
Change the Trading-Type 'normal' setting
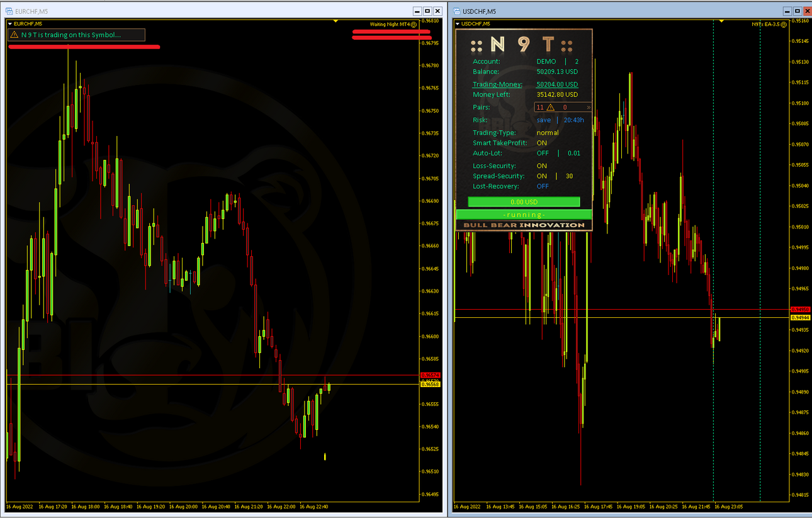pos(548,133)
